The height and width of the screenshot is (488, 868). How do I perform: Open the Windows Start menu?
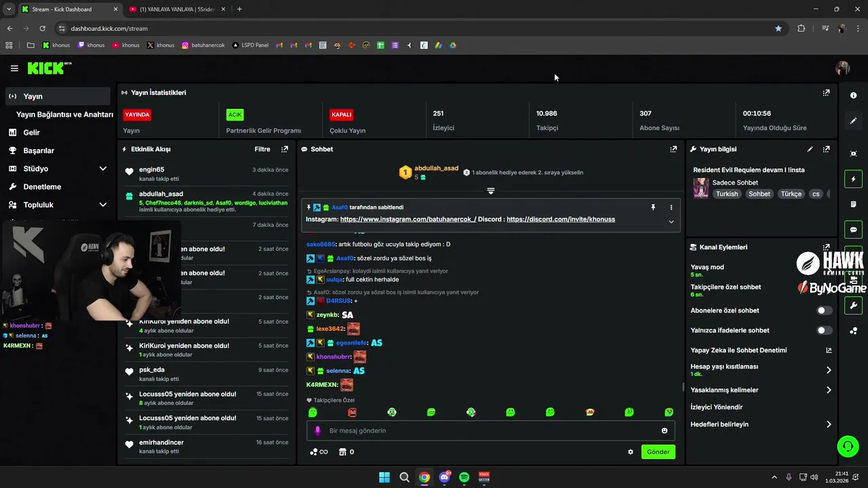384,477
